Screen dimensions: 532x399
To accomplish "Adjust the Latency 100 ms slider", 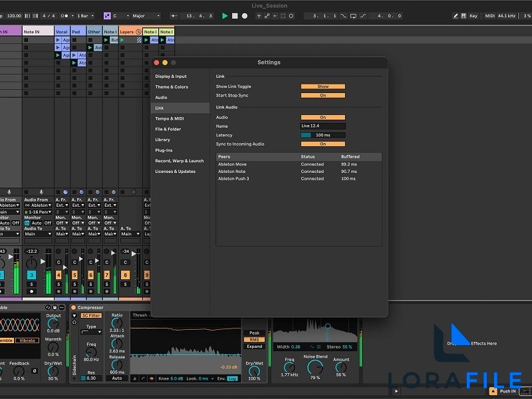I will tap(323, 135).
